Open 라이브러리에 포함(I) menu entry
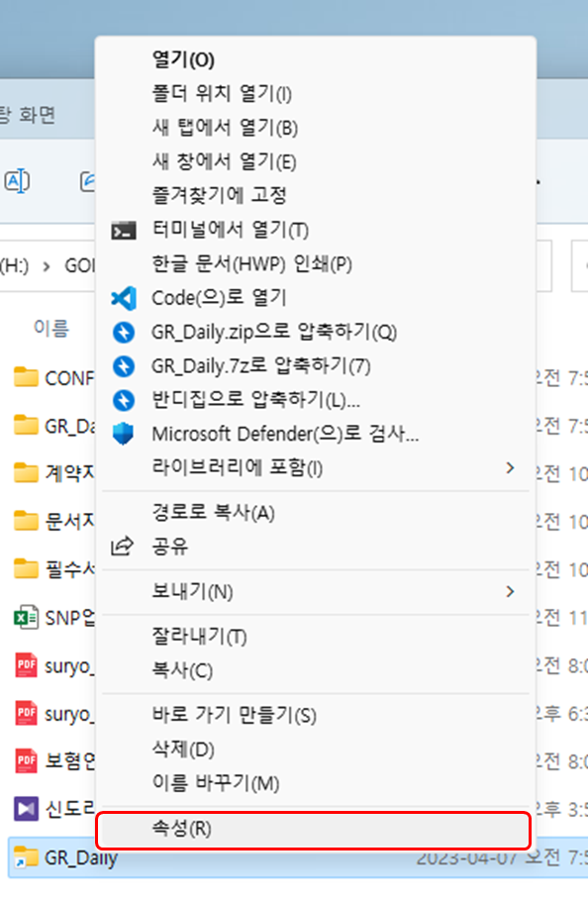This screenshot has height=900, width=588. click(315, 467)
